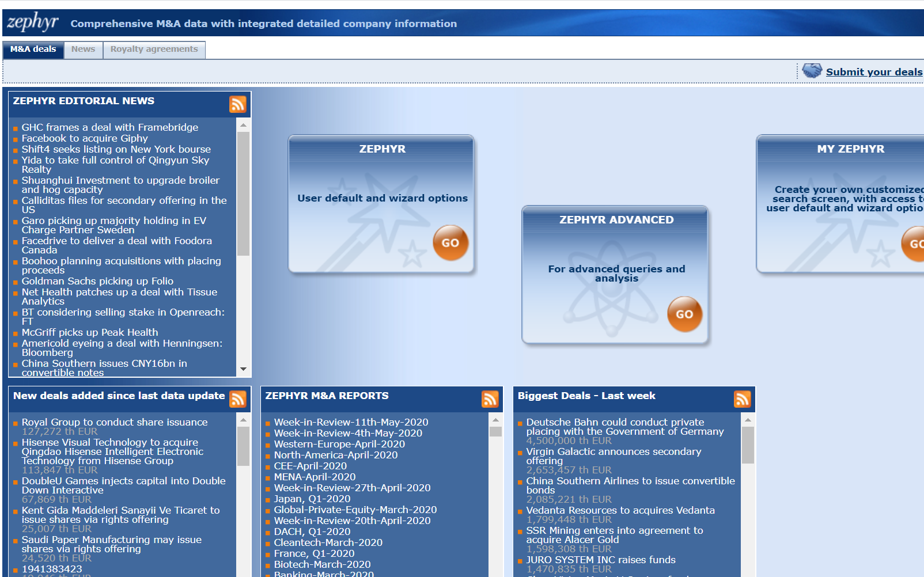Open RSS feed for New deals added

pos(238,399)
